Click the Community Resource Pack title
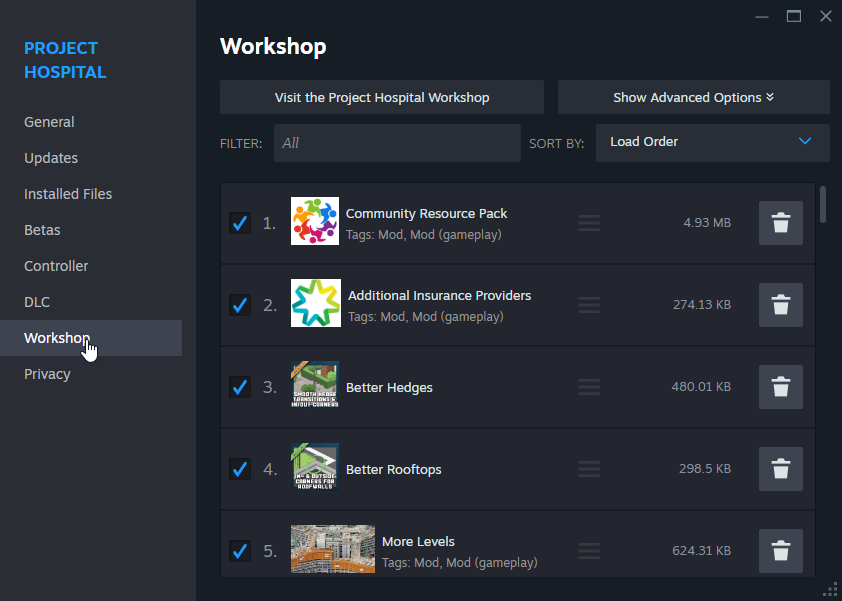This screenshot has width=842, height=601. point(426,213)
